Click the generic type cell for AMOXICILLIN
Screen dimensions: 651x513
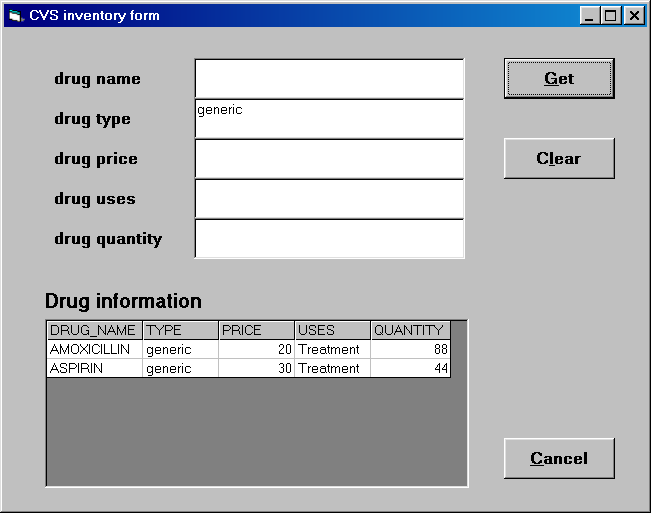point(181,349)
